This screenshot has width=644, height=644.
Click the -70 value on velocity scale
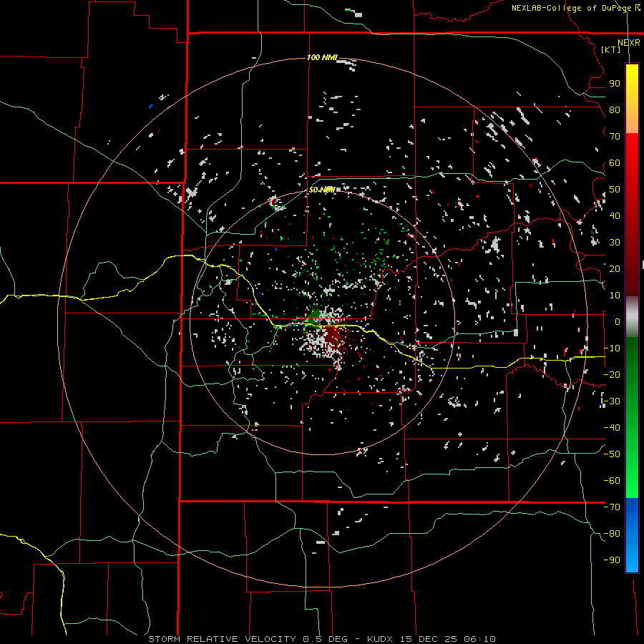[x=612, y=507]
